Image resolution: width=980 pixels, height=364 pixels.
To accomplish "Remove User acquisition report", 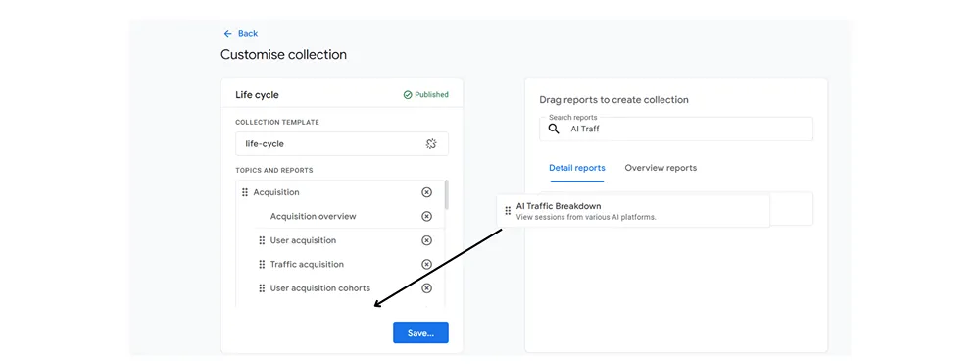I will 427,240.
